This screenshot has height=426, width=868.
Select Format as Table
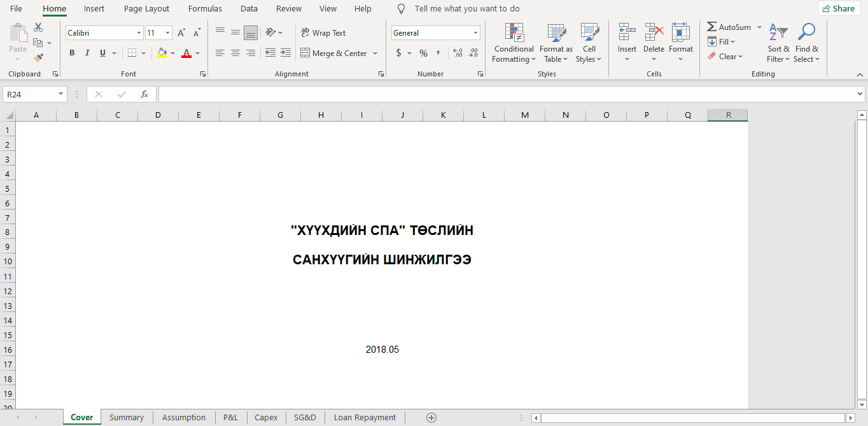point(555,43)
